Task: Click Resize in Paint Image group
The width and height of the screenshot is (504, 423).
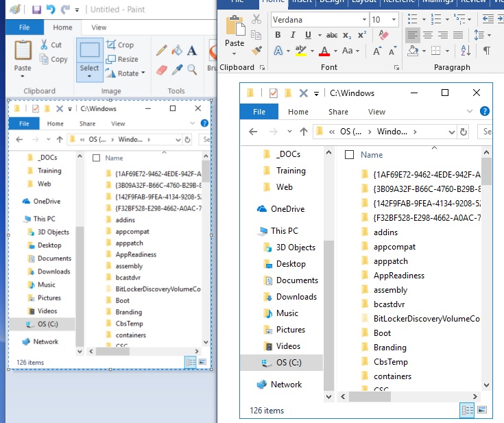Action: pos(122,59)
